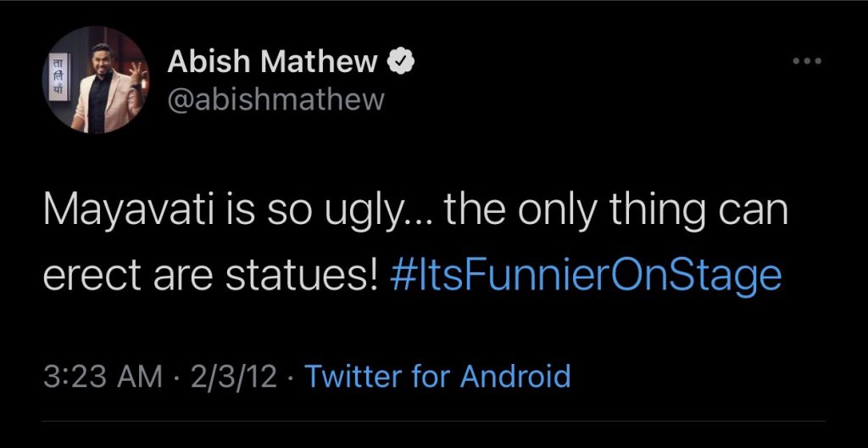The height and width of the screenshot is (448, 868).
Task: Click the Twitter for Android source link
Action: pos(437,376)
